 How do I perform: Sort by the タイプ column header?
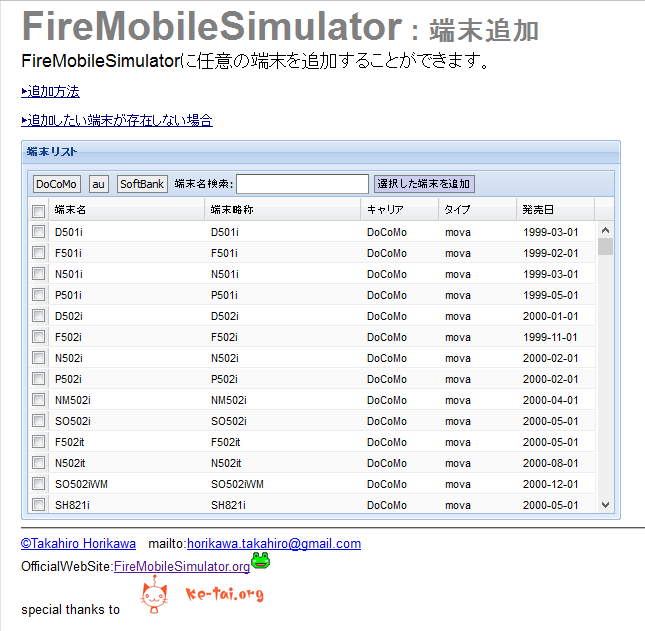[478, 209]
